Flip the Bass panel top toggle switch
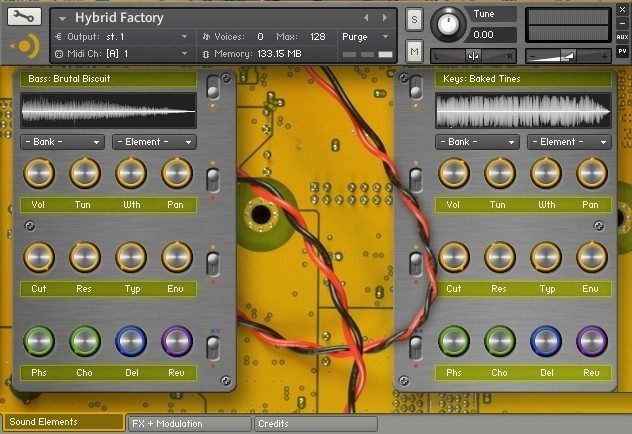 [x=213, y=88]
